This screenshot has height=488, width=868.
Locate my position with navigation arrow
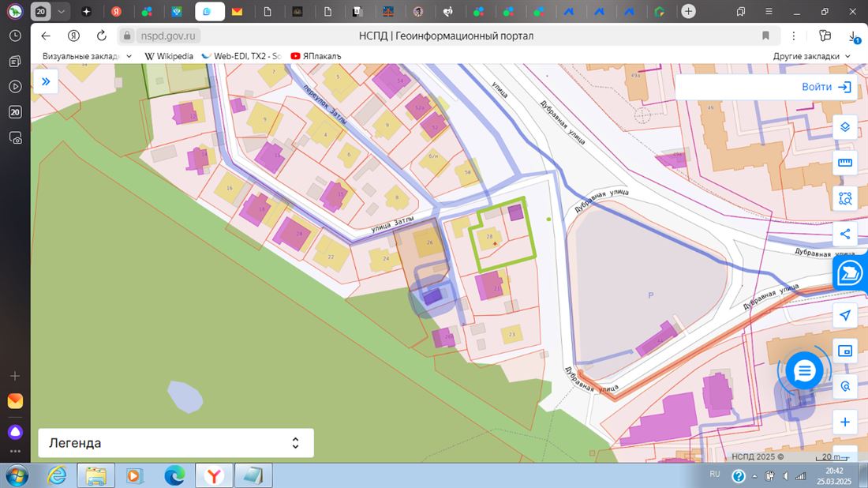[x=845, y=316]
